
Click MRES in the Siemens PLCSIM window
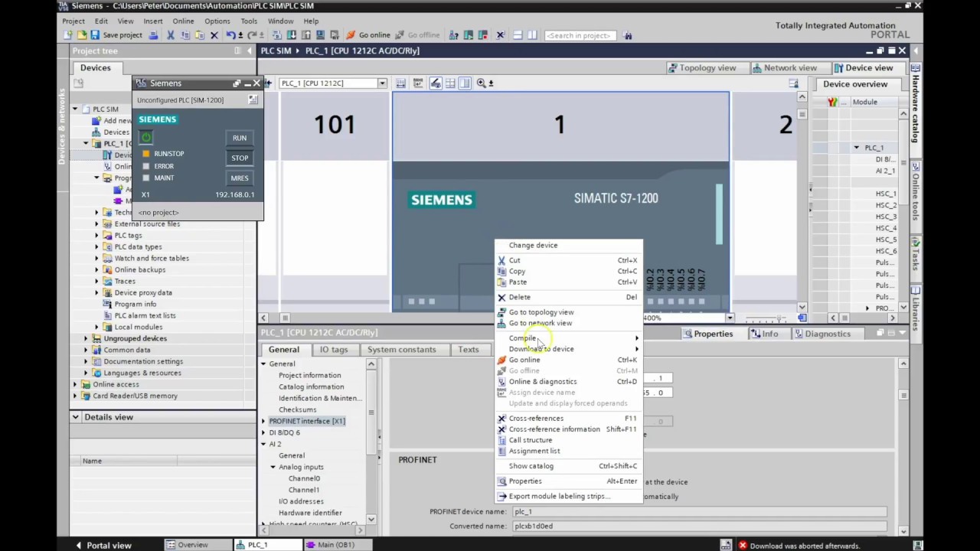[x=240, y=178]
